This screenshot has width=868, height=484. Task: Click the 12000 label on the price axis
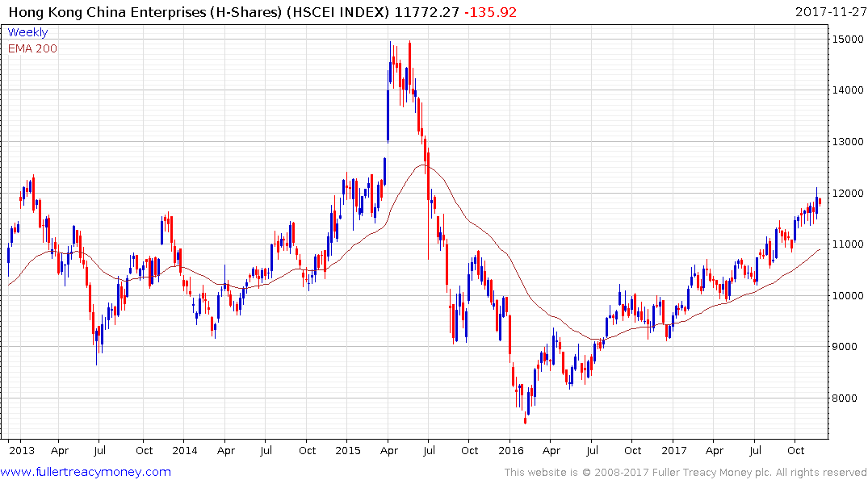pyautogui.click(x=845, y=193)
